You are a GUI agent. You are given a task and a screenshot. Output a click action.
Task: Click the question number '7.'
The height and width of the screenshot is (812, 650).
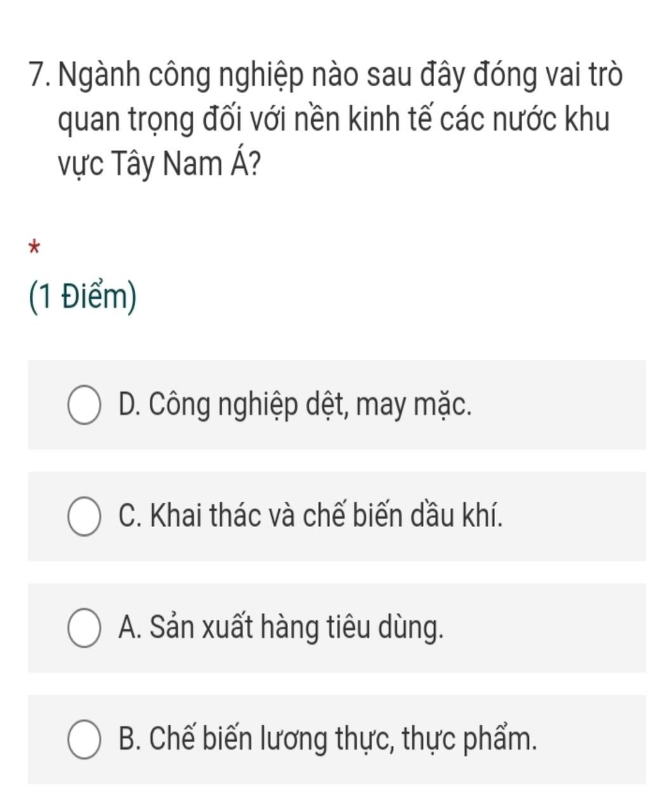[x=41, y=76]
